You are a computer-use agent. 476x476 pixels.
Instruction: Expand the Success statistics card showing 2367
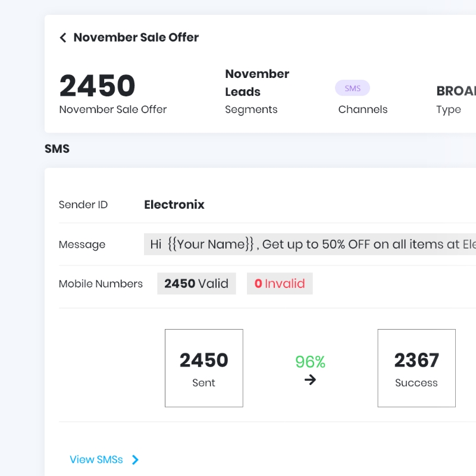(x=416, y=368)
